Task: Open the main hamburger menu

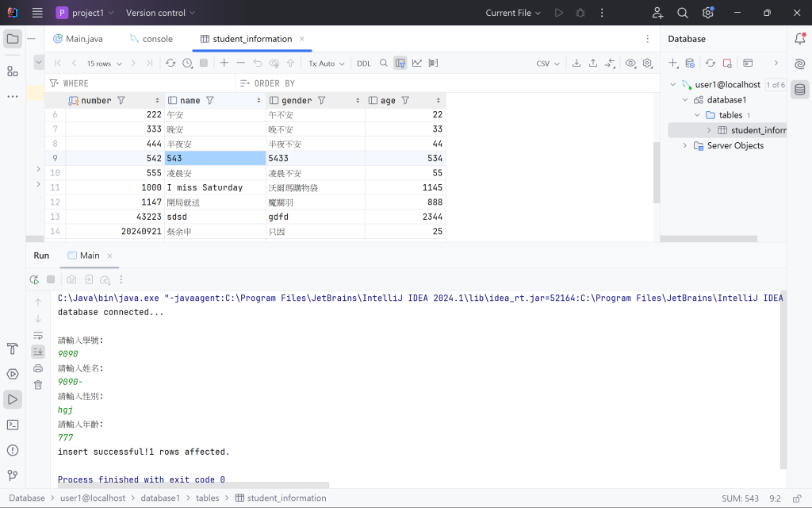Action: click(37, 13)
